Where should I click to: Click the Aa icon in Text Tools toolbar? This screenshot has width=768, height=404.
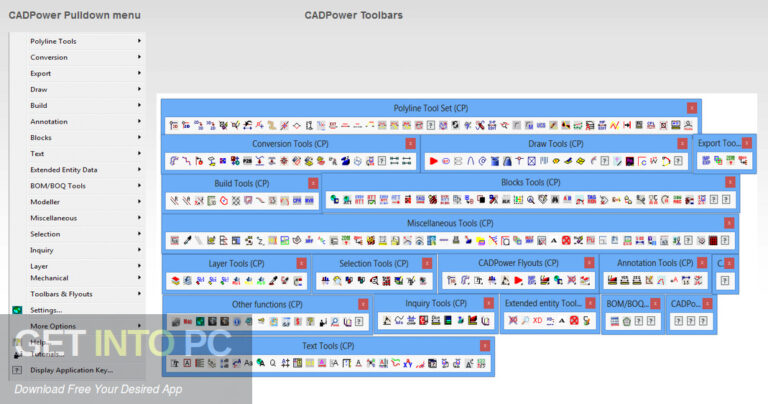248,363
